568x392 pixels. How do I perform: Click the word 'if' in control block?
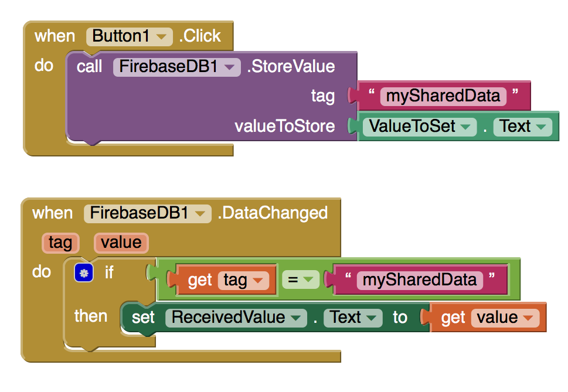coord(109,272)
